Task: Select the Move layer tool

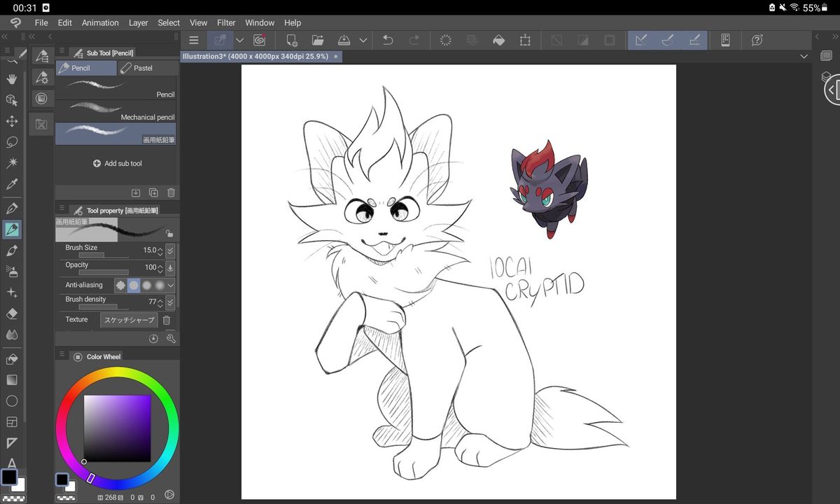Action: coord(12,121)
